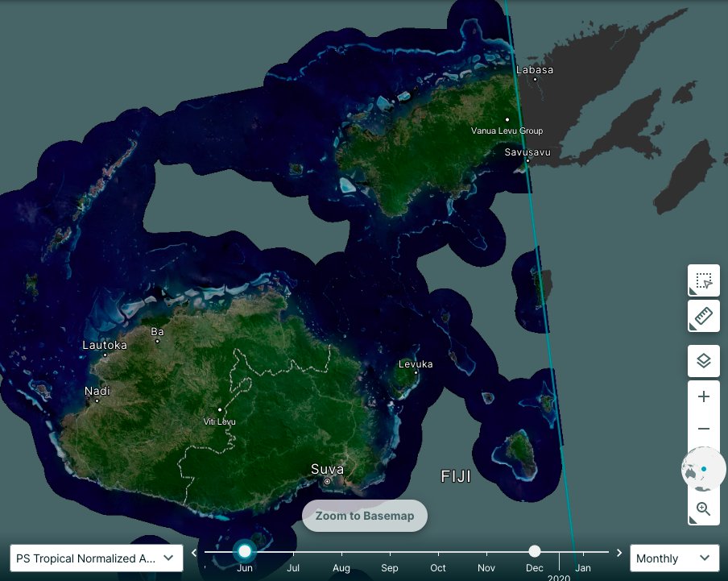Jump to Nov on the timeline
728x581 pixels.
486,567
